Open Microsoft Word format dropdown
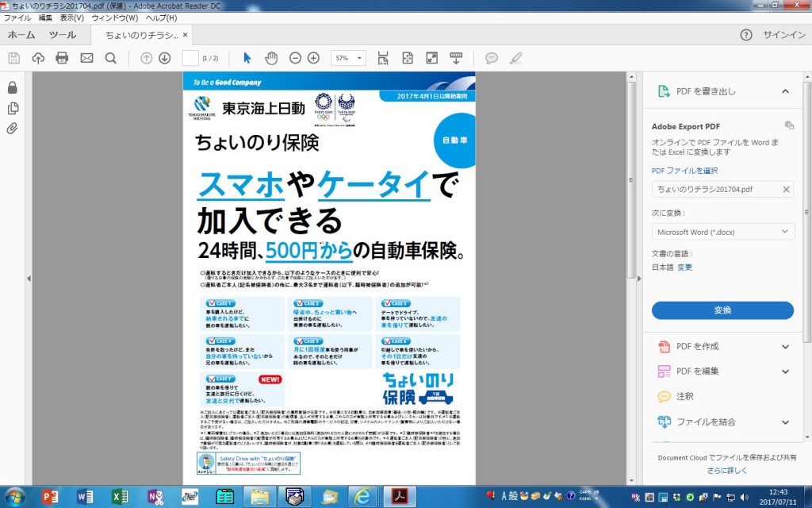Viewport: 812px width, 508px height. coord(722,232)
